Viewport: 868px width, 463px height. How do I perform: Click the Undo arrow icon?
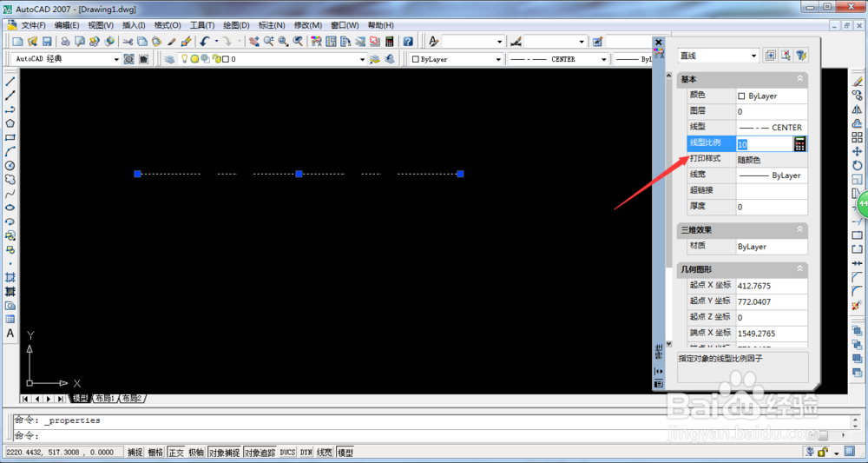click(x=205, y=42)
